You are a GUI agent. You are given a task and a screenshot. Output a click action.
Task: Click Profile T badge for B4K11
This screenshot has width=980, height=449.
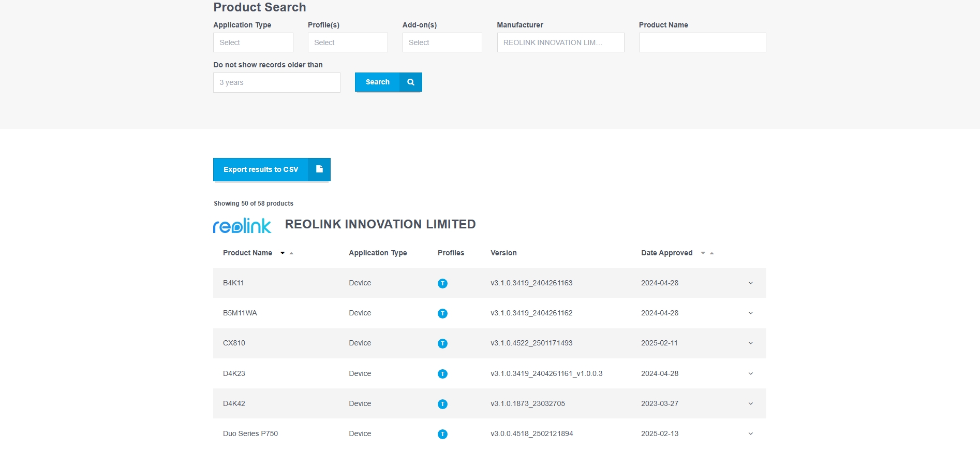pyautogui.click(x=442, y=283)
